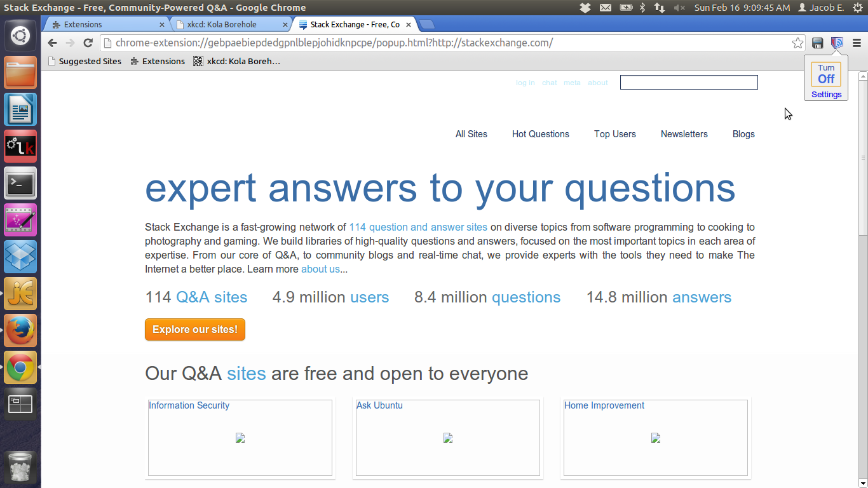
Task: Click the 'answers' stat link
Action: click(702, 297)
